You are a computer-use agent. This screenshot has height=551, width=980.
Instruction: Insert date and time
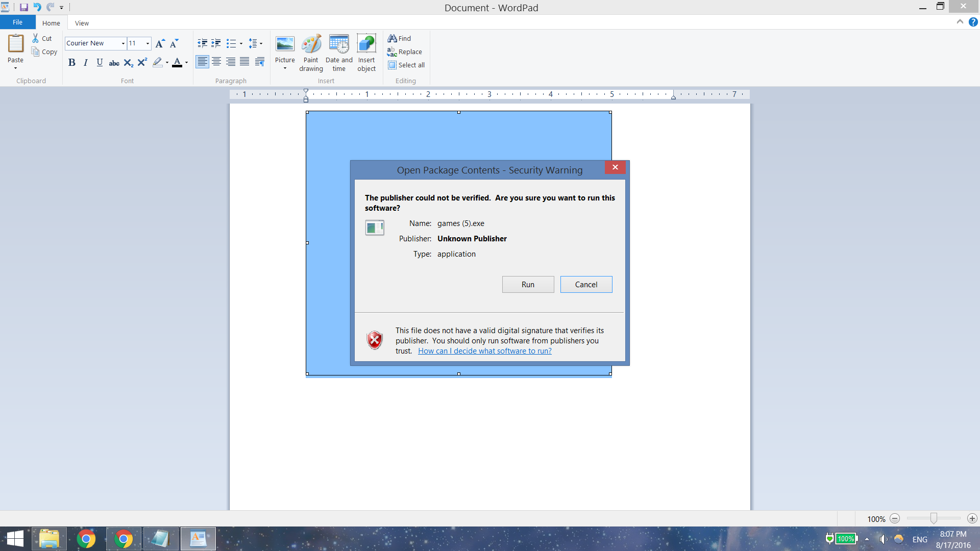tap(339, 45)
